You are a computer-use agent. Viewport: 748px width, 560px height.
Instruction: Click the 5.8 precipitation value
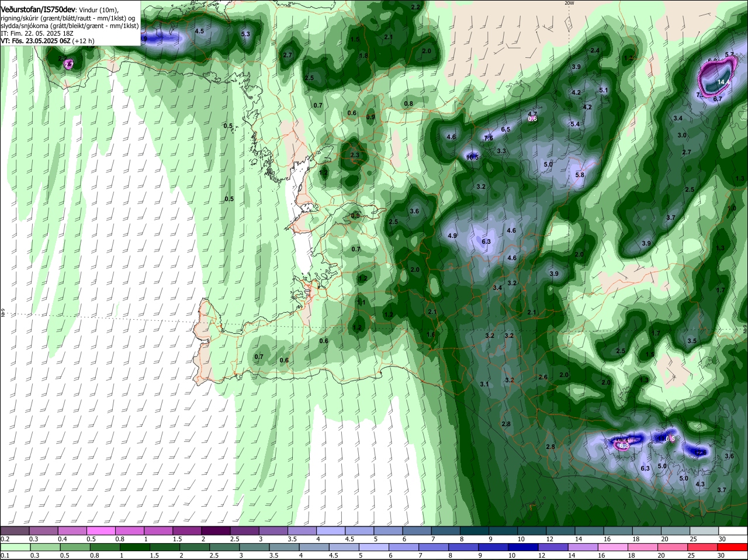[x=580, y=175]
